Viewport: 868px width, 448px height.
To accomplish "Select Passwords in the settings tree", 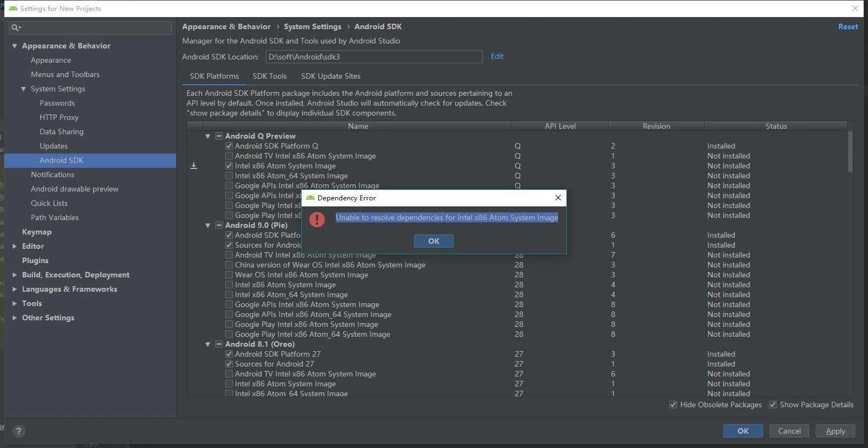I will (57, 103).
